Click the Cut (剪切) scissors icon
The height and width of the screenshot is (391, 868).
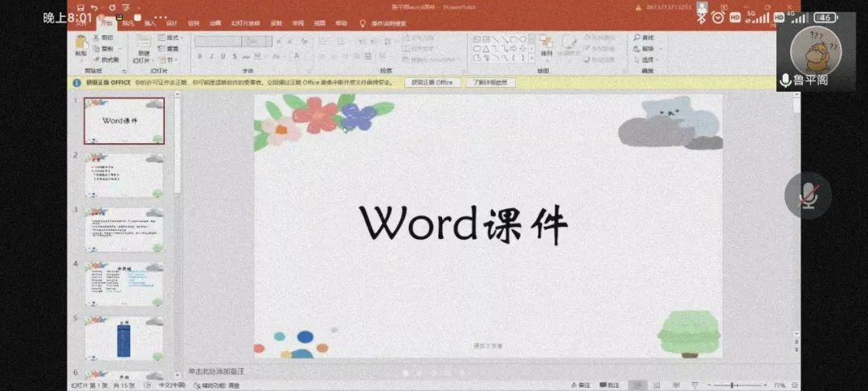[97, 38]
